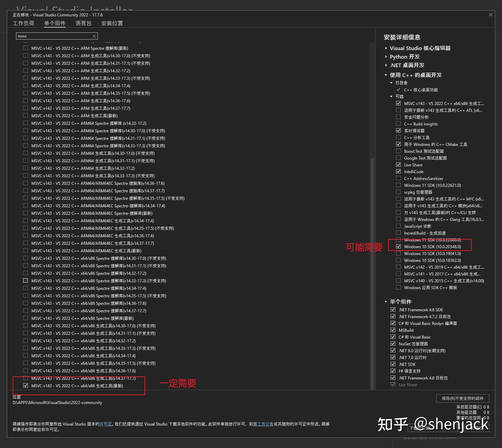Switch to the 工作负荷 tab
Viewport: 502px width, 448px height.
pos(23,23)
